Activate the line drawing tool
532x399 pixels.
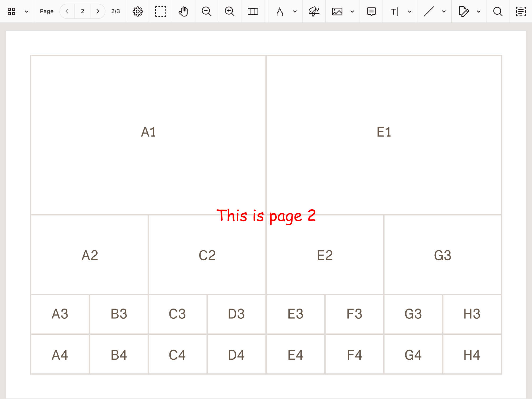tap(429, 11)
